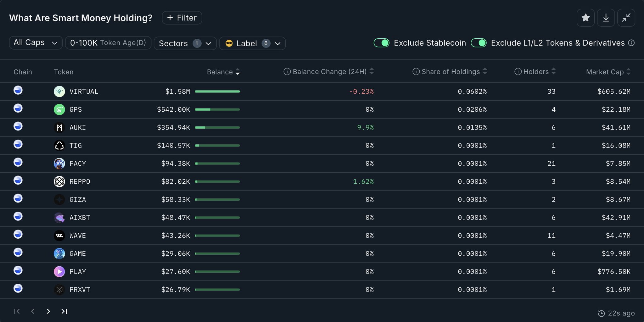Click the info icon next to Holders
644x322 pixels.
tap(518, 72)
